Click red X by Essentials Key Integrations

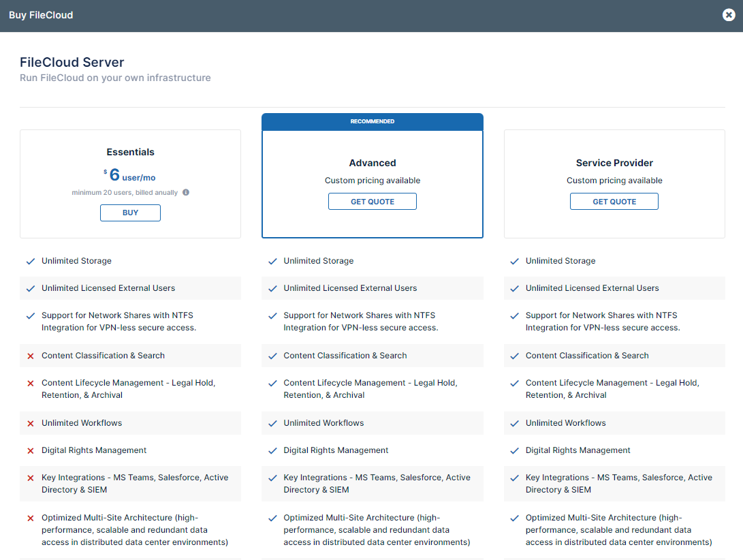click(31, 478)
